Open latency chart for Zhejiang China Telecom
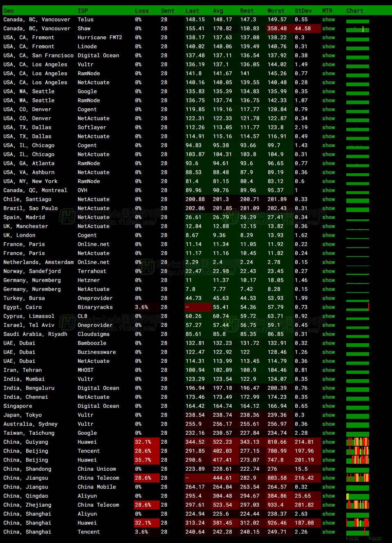 click(x=358, y=505)
